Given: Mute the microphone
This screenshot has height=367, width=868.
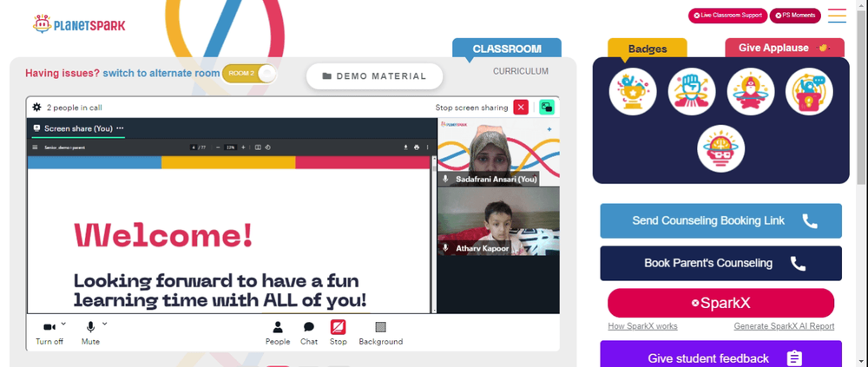Looking at the screenshot, I should pos(91,333).
